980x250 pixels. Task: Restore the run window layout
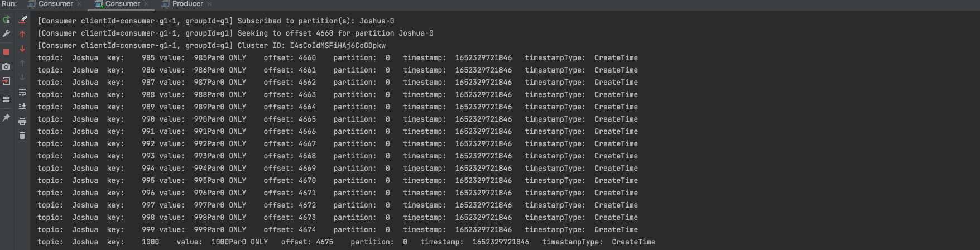pos(6,99)
